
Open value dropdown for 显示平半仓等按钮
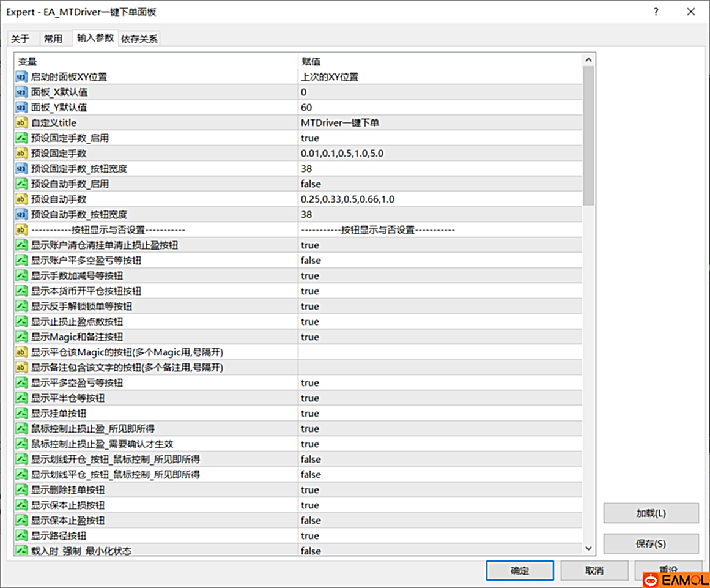[x=310, y=398]
